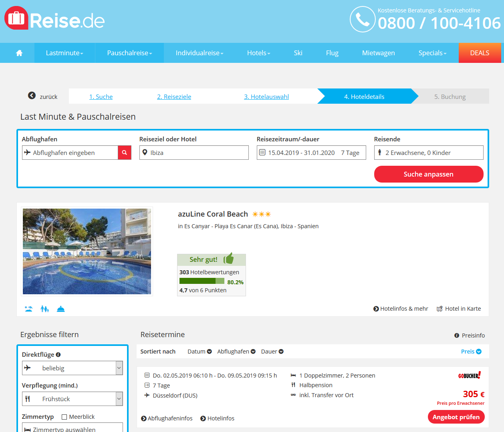Screen dimensions: 504x432
Task: Click the zurück back link
Action: pos(48,96)
